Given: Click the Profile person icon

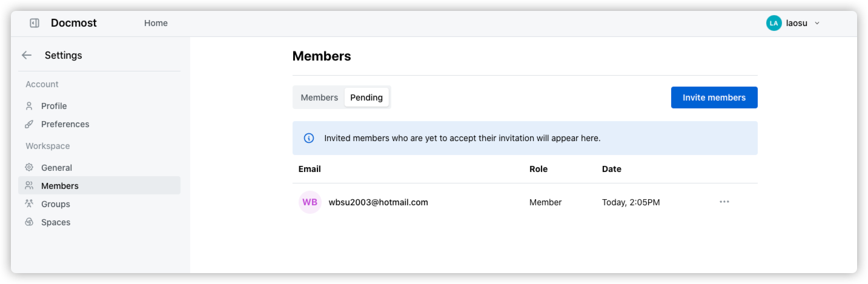Looking at the screenshot, I should point(29,106).
